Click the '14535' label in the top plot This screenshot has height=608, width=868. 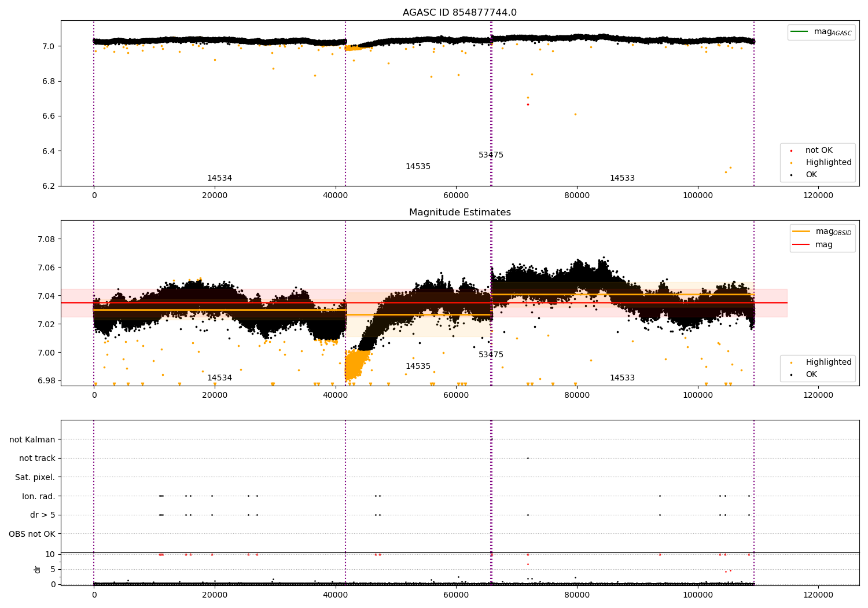click(418, 167)
